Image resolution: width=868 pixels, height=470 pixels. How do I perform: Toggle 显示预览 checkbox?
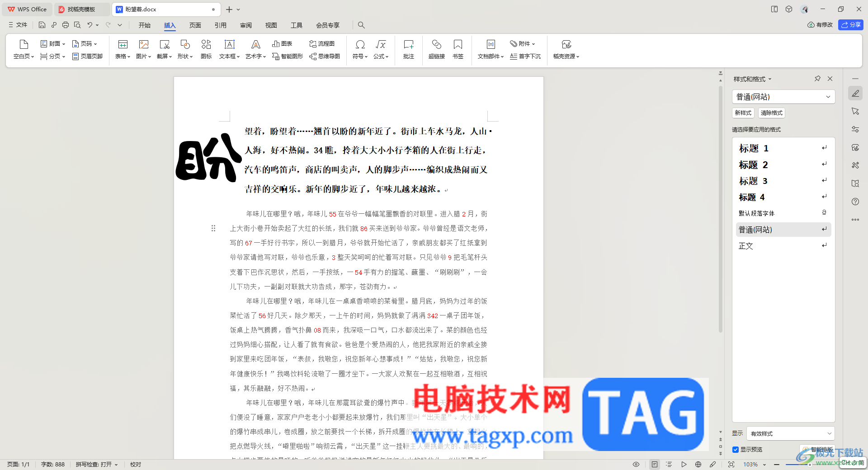(736, 450)
